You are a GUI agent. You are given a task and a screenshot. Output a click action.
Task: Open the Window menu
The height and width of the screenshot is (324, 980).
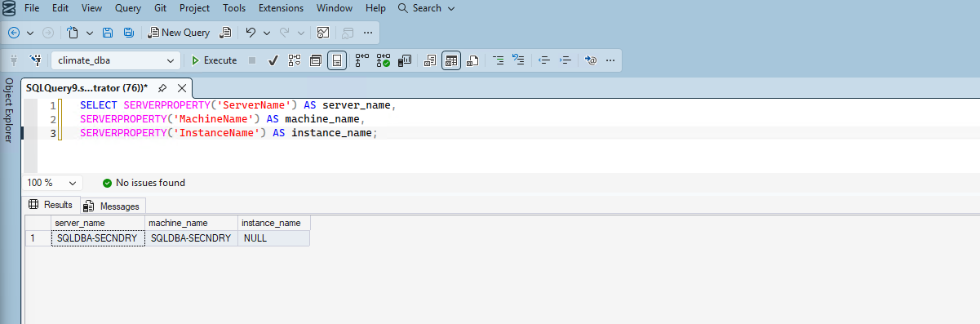pyautogui.click(x=335, y=8)
